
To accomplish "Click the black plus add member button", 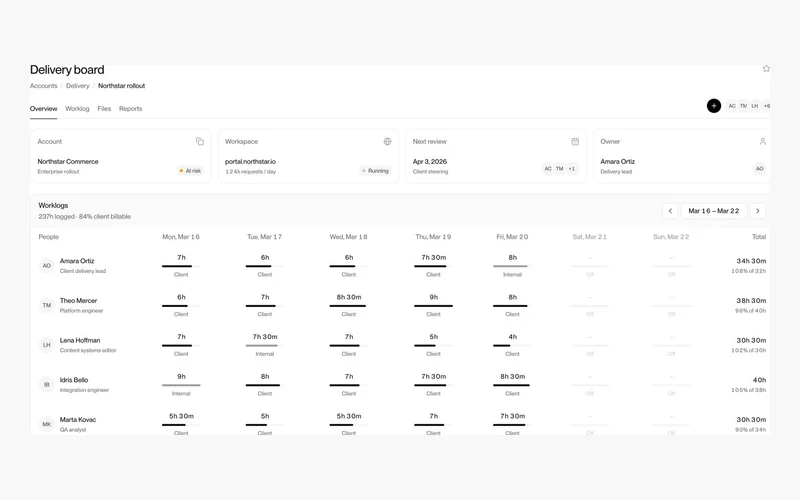I will [714, 106].
